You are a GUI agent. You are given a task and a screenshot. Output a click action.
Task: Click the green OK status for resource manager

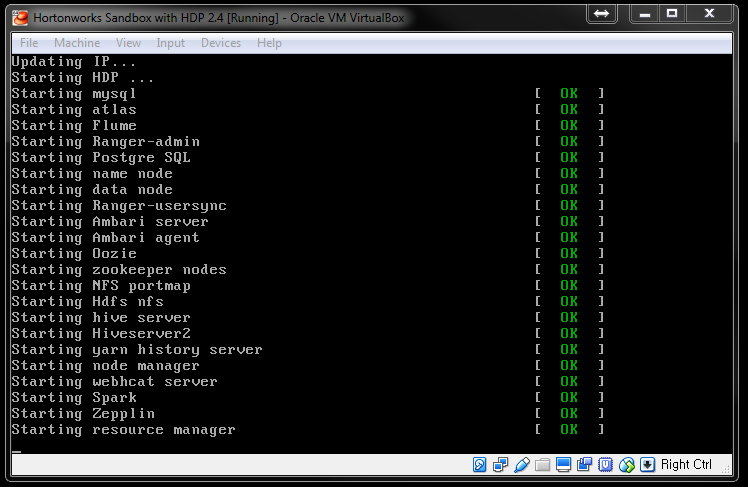tap(569, 430)
